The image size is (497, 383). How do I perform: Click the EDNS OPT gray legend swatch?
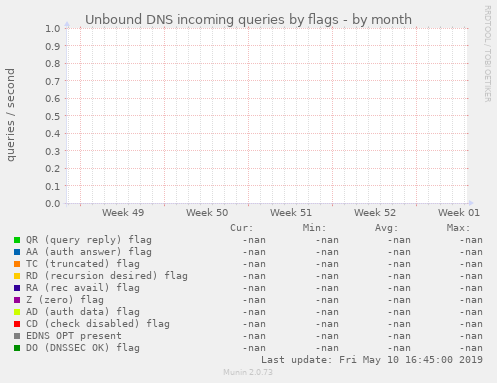17,336
